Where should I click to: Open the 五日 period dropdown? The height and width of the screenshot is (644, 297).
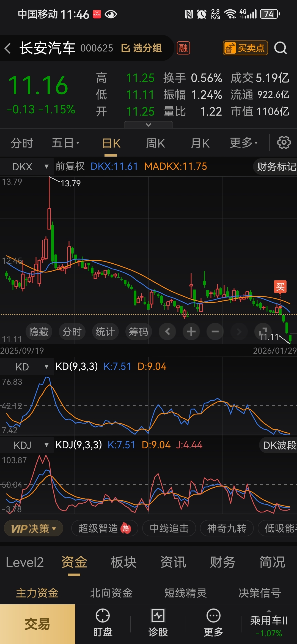pyautogui.click(x=65, y=143)
